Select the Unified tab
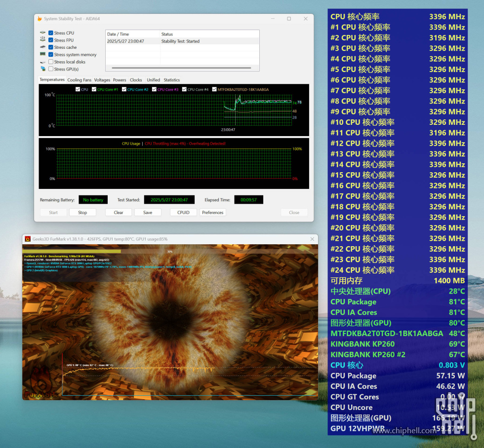484x448 pixels. click(x=153, y=80)
